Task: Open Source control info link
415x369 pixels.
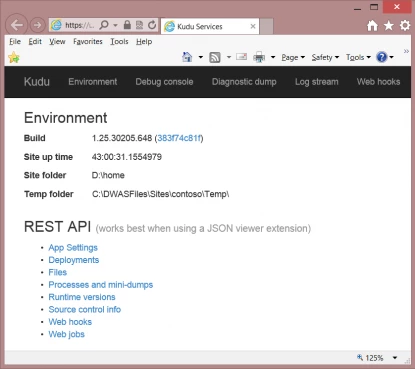Action: 85,309
